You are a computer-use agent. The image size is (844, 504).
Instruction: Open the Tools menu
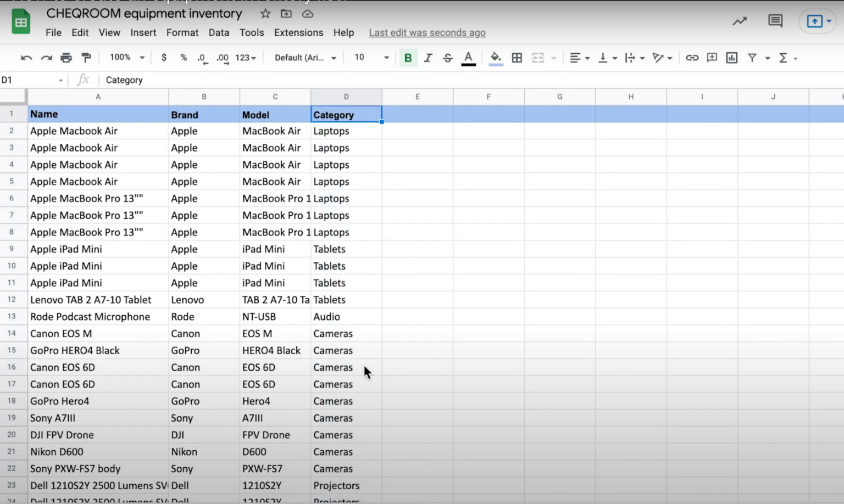pos(252,32)
